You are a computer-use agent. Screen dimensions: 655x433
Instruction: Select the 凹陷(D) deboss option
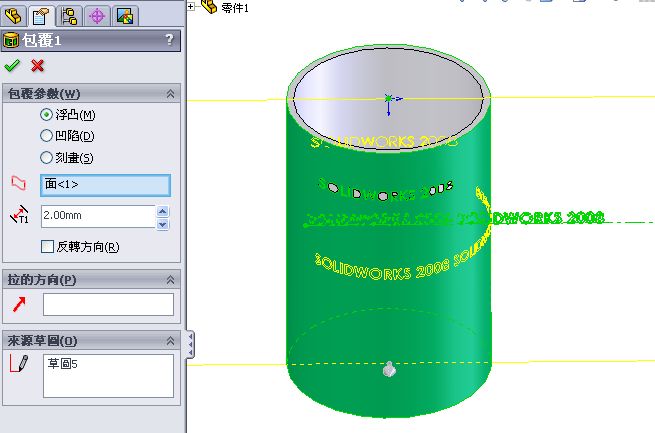coord(46,136)
